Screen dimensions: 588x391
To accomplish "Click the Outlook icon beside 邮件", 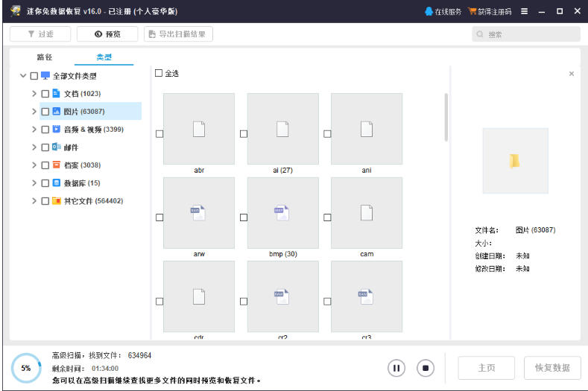I will click(56, 147).
